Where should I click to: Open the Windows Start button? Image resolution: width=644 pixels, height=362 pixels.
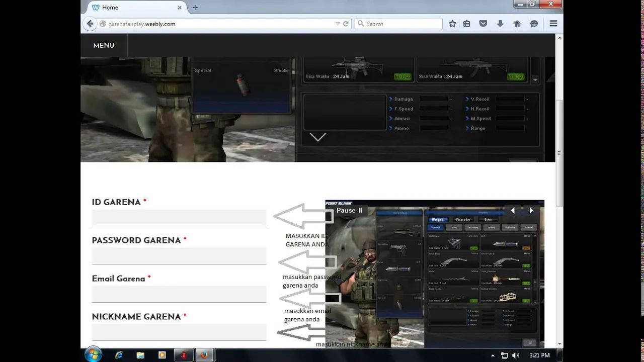[x=94, y=355]
